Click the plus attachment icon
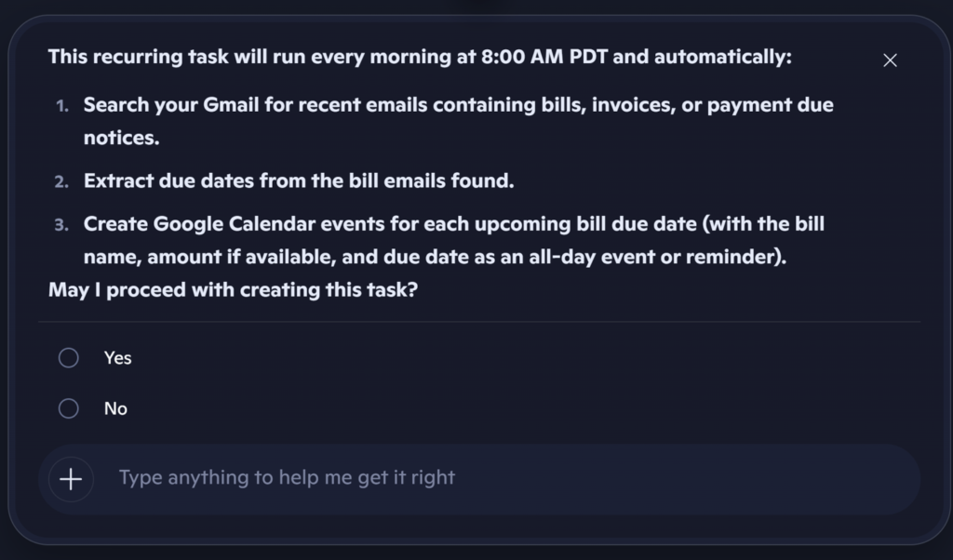The height and width of the screenshot is (560, 953). coord(71,479)
